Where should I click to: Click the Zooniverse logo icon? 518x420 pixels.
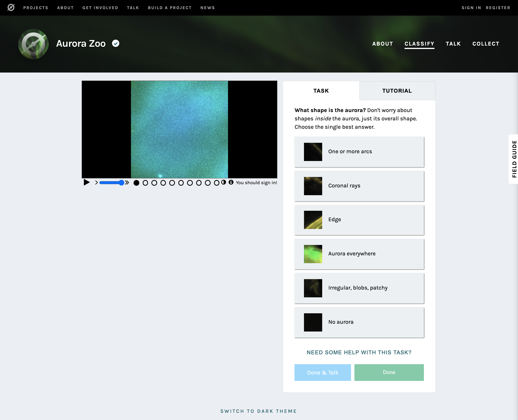[x=11, y=8]
